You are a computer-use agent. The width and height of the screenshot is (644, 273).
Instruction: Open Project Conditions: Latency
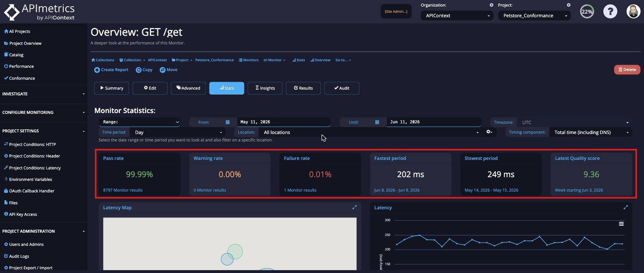pos(32,168)
